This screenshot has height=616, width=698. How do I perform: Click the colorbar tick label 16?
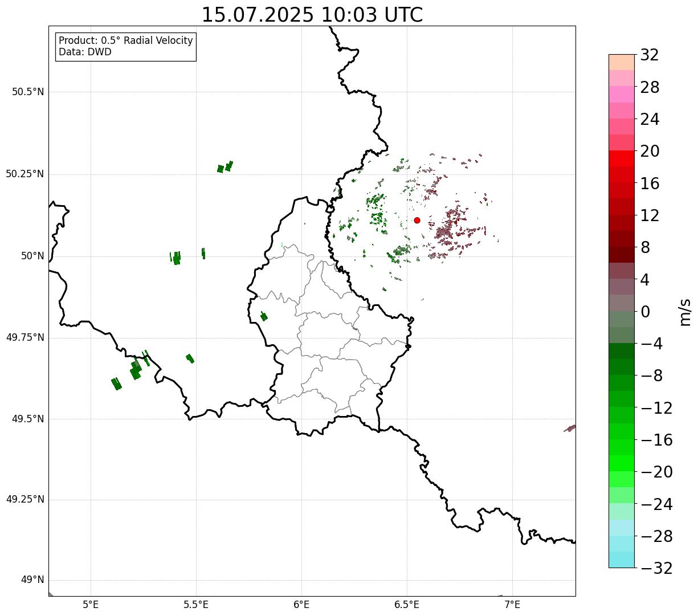click(x=650, y=184)
